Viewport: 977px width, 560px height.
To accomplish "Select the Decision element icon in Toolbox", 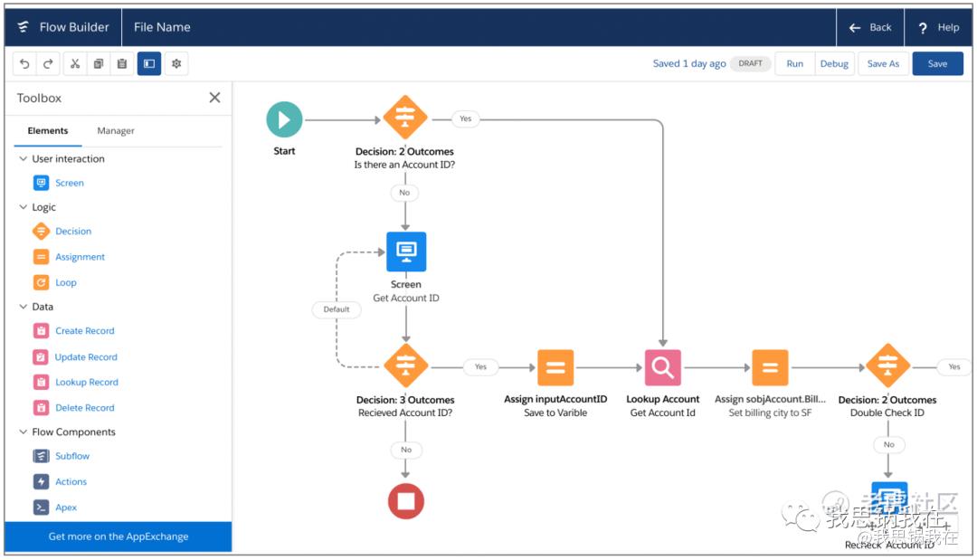I will point(41,231).
